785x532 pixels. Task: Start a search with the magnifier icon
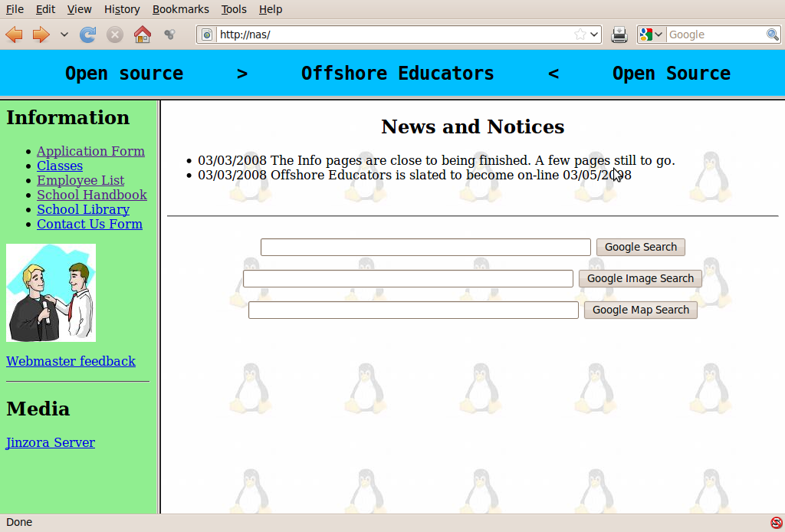[773, 34]
